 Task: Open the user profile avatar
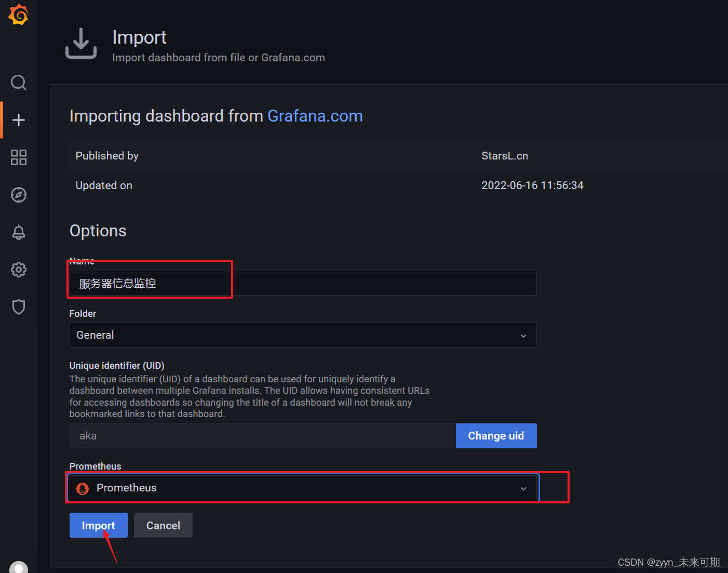point(19,568)
